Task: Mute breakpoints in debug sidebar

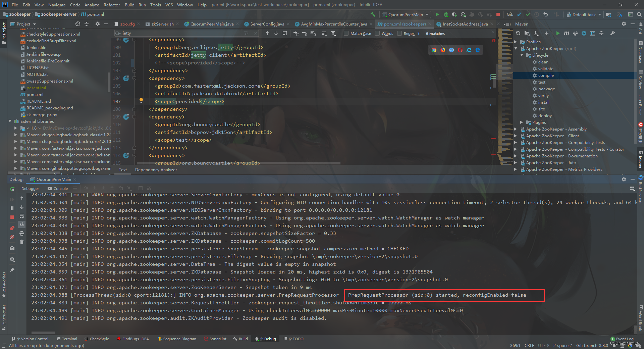Action: (x=12, y=237)
